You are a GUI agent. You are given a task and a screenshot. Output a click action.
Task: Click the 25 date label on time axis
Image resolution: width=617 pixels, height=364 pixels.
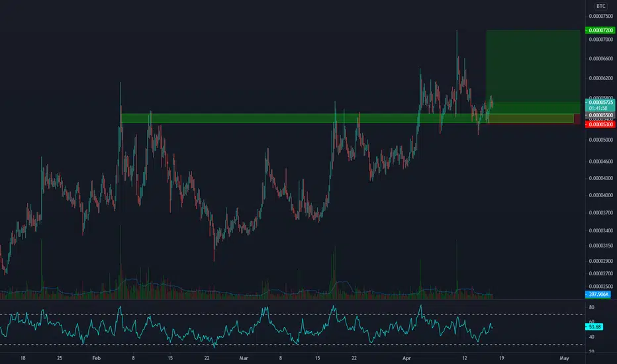coord(60,358)
